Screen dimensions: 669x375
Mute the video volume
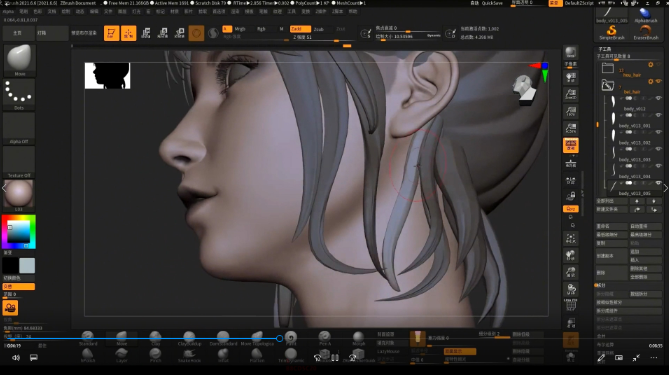(16, 358)
